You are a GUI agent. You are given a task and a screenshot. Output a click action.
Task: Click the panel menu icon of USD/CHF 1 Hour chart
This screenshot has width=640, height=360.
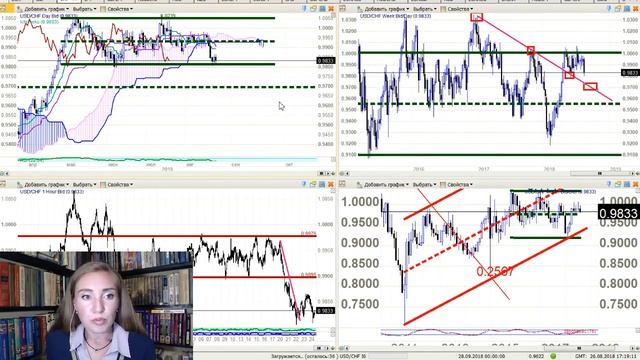3,184
